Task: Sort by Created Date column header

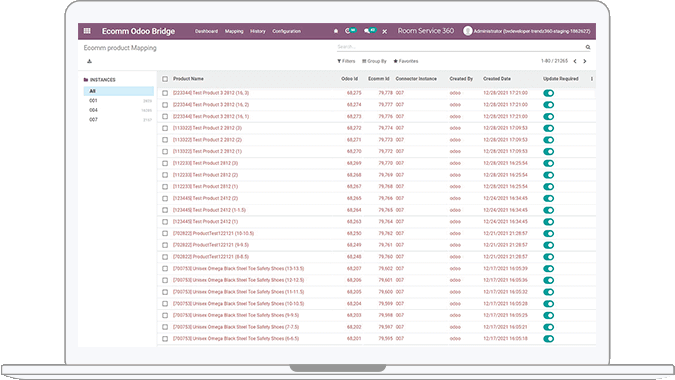Action: point(497,79)
